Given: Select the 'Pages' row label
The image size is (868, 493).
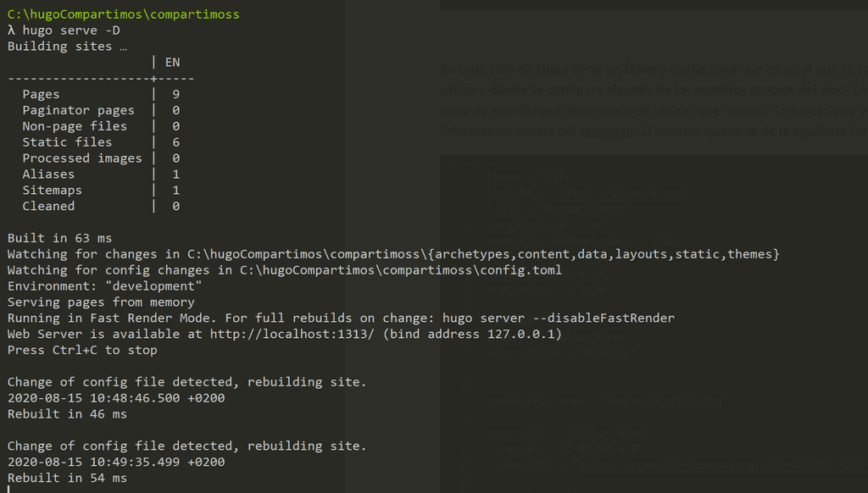Looking at the screenshot, I should pyautogui.click(x=41, y=95).
